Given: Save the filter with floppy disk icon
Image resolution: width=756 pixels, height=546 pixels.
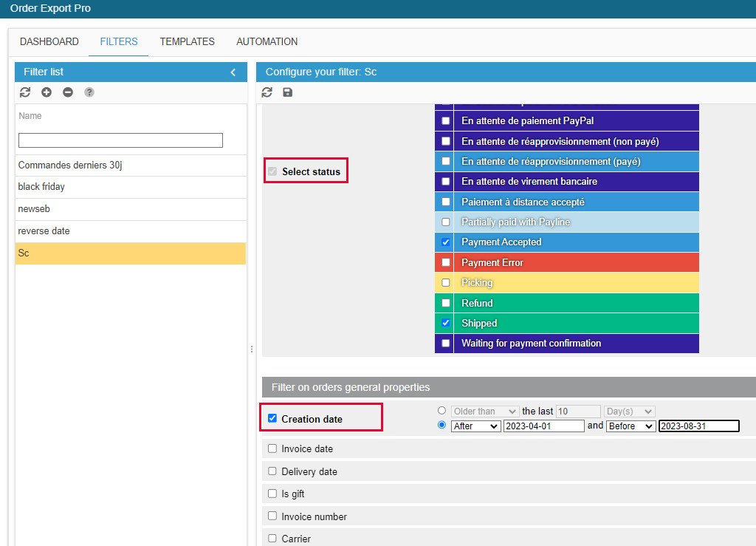Looking at the screenshot, I should tap(288, 92).
